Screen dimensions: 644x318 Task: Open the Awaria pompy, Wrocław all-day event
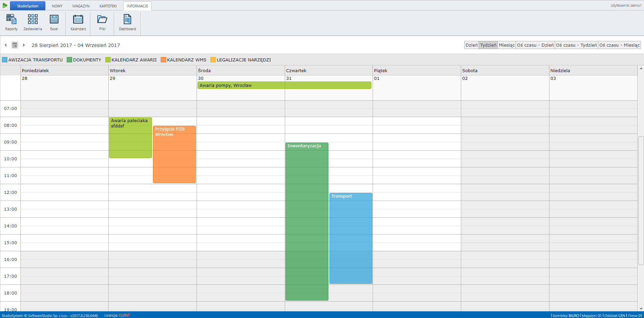coord(284,85)
